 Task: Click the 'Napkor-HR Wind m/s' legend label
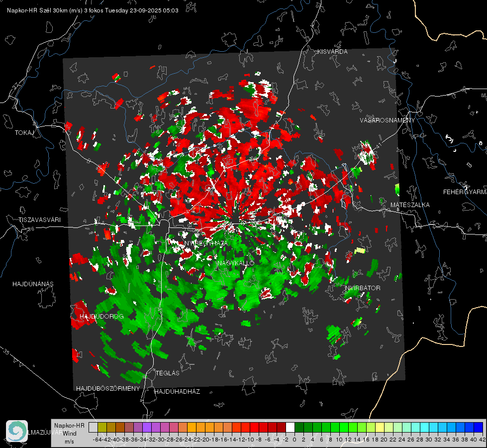pos(69,434)
